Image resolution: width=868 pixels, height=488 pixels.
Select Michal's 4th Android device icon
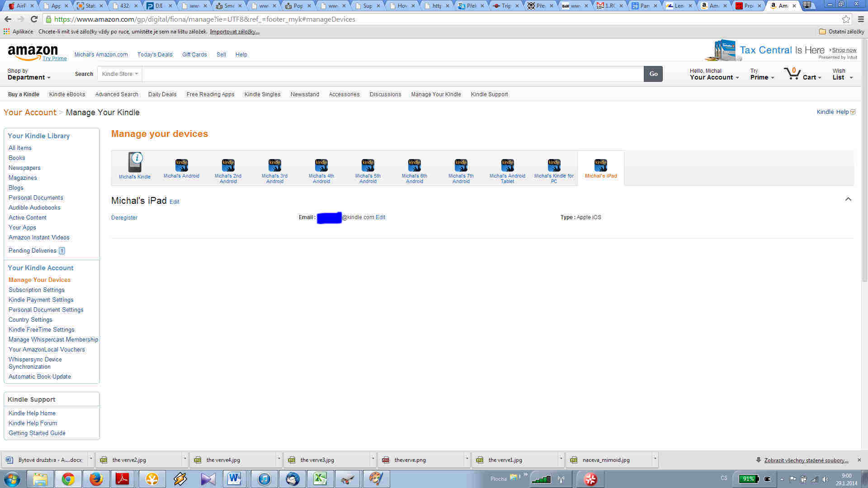pyautogui.click(x=321, y=165)
